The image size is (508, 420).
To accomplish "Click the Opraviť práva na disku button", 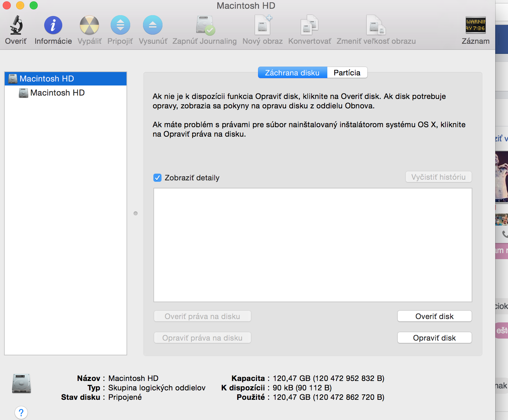I will coord(203,338).
